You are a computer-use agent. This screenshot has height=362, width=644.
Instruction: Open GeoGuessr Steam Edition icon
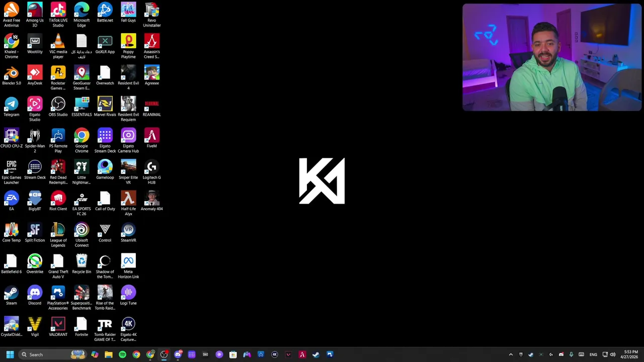(x=82, y=77)
